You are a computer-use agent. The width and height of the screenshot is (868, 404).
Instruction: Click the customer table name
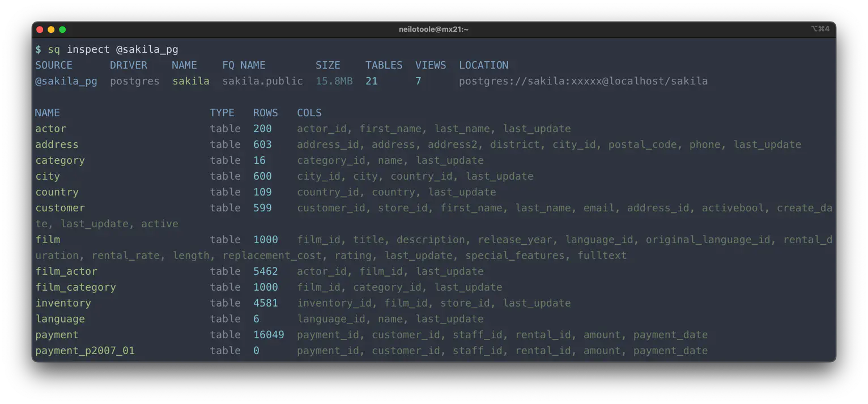[60, 208]
